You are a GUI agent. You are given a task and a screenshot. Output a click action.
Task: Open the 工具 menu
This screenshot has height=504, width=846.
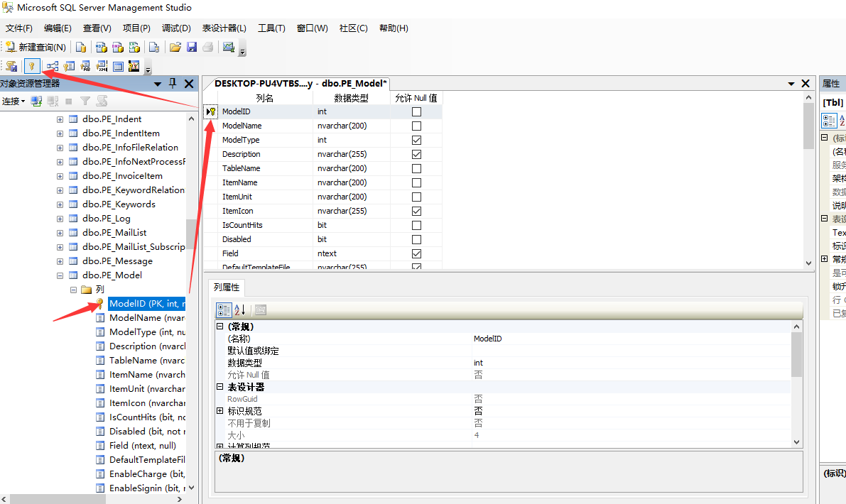click(x=271, y=28)
